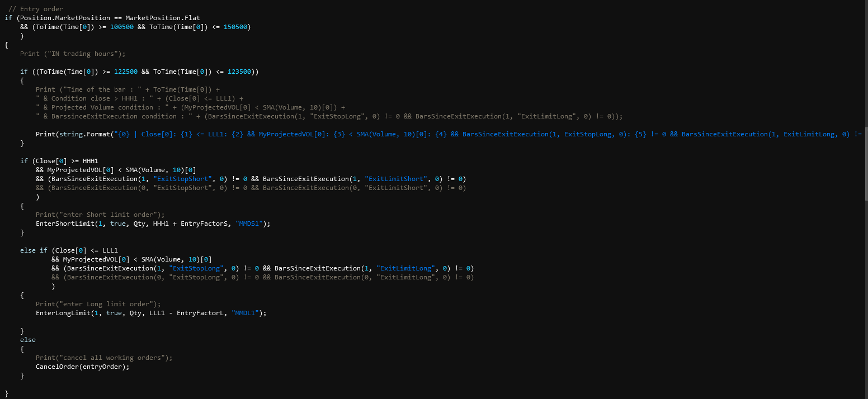The image size is (868, 399).
Task: Click the "else if" keyword
Action: [x=34, y=250]
